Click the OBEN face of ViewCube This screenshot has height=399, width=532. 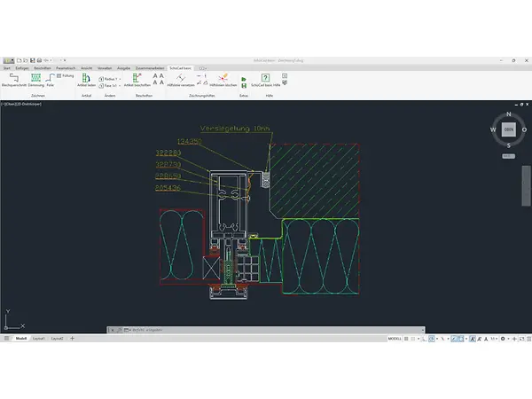click(x=508, y=129)
